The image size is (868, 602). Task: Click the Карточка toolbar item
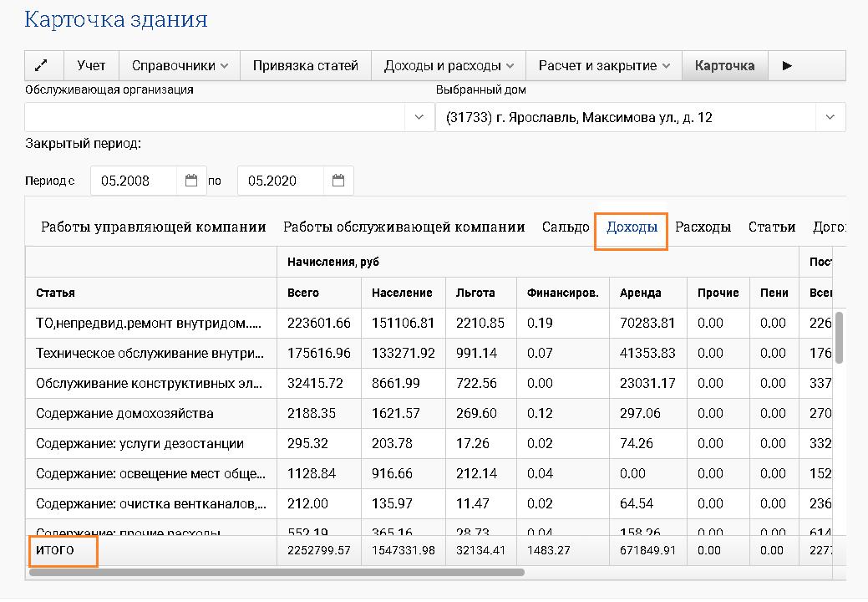(x=723, y=65)
